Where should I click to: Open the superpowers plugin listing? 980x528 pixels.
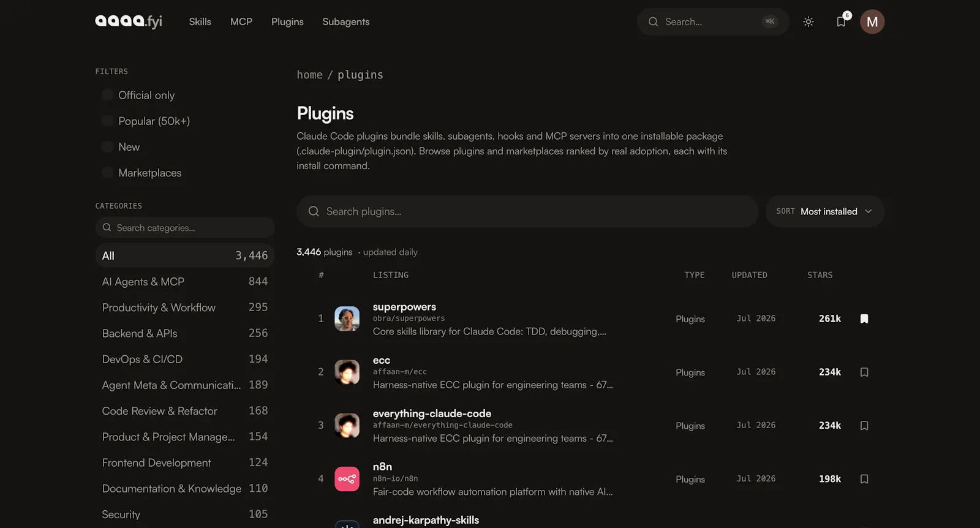pos(404,307)
